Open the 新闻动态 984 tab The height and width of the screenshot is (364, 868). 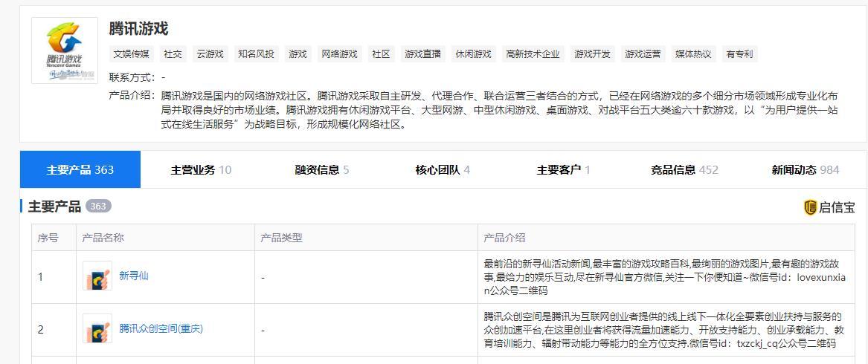tap(806, 170)
